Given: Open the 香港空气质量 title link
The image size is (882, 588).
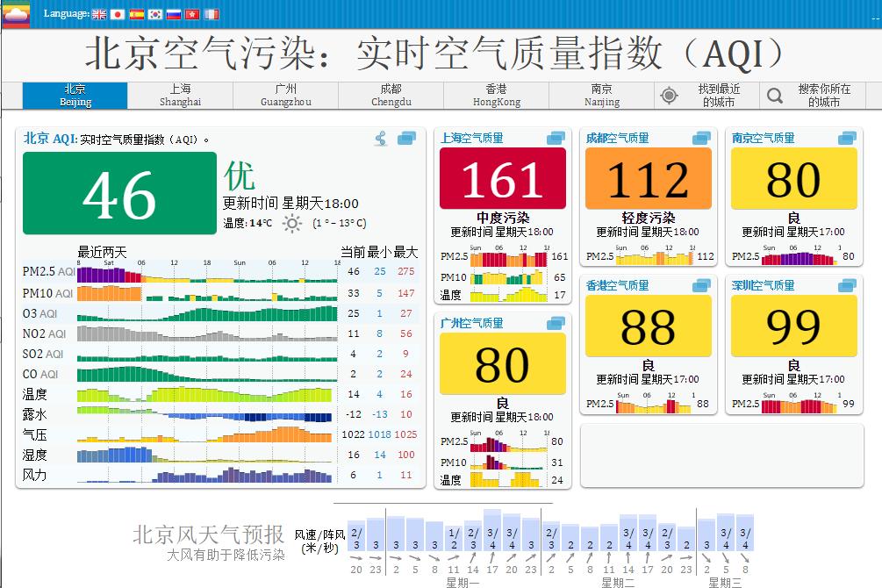Looking at the screenshot, I should click(617, 286).
